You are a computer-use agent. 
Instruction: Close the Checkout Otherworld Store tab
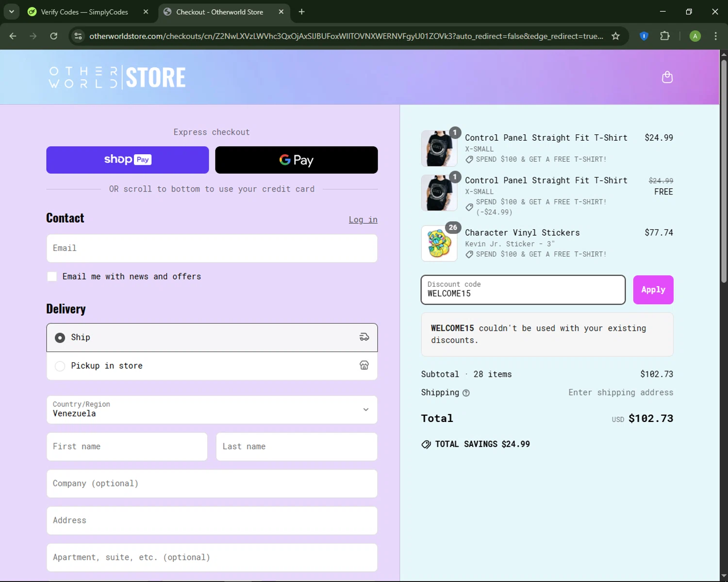[x=281, y=12]
